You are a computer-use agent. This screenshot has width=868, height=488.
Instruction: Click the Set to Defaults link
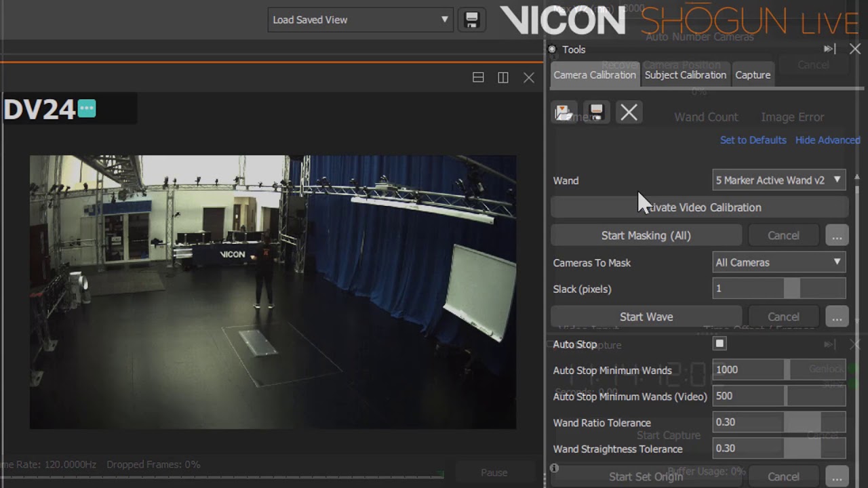753,140
